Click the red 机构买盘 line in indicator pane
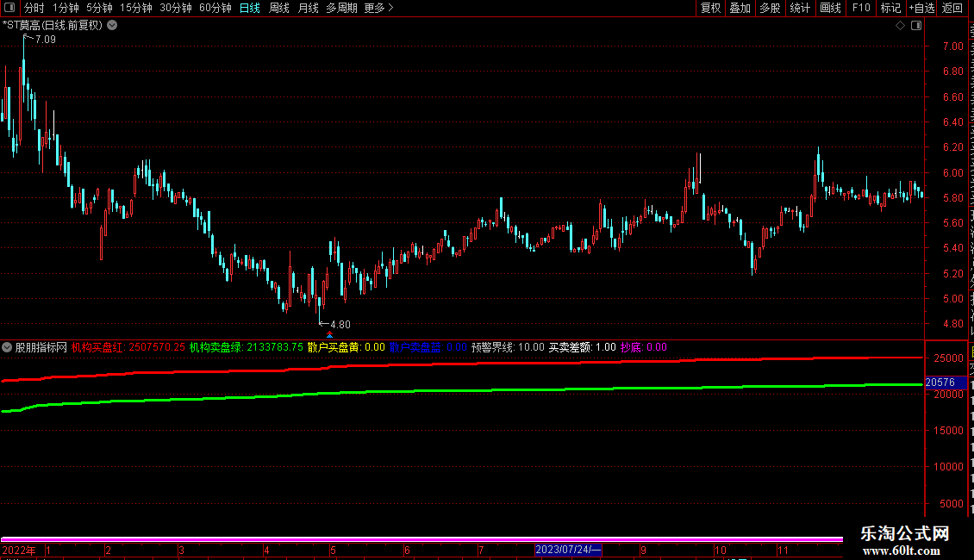Image resolution: width=974 pixels, height=560 pixels. 463,364
